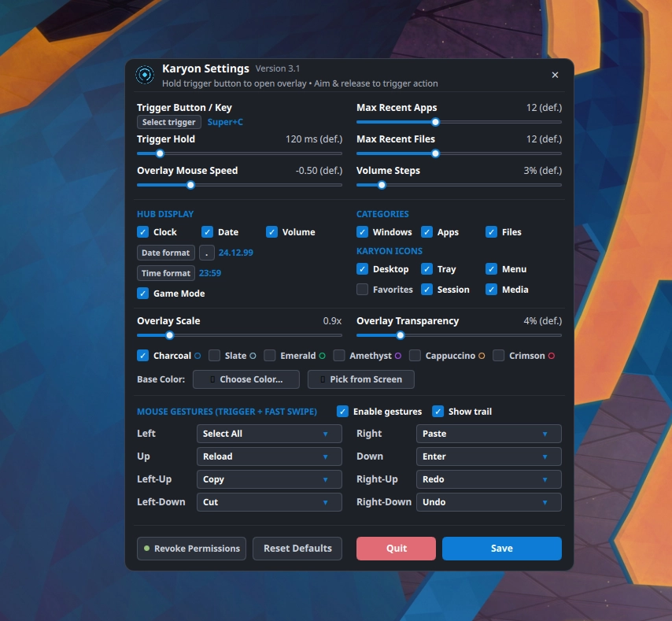
Task: Open the Left gesture dropdown (Select All)
Action: tap(269, 434)
